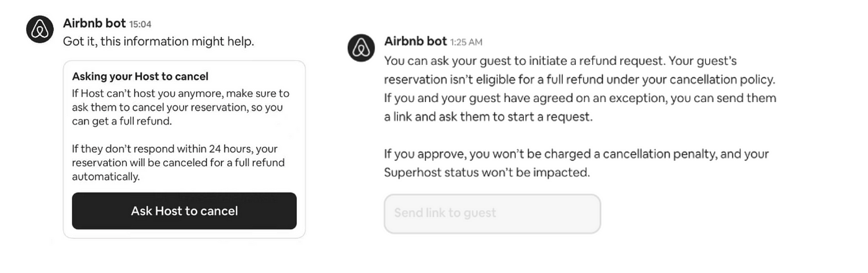Viewport: 868px width, 273px height.
Task: Open the Airbnb bot sender name in the 1:25 AM message
Action: pyautogui.click(x=415, y=41)
